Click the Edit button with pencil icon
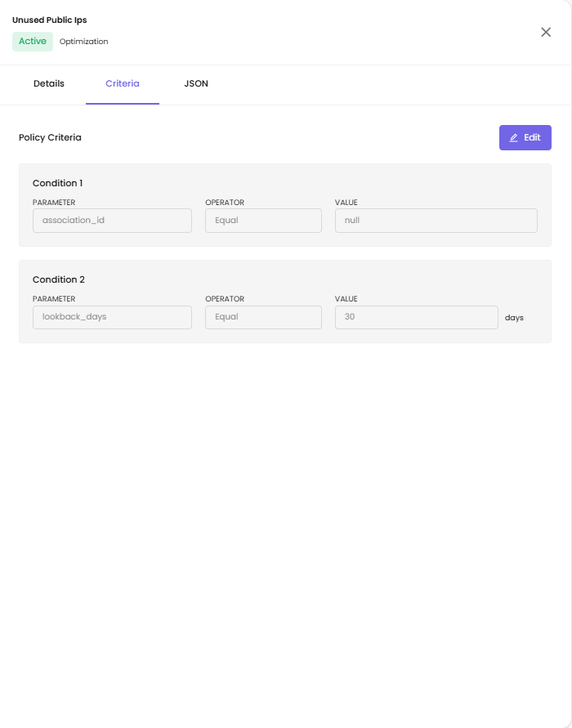 [x=525, y=137]
